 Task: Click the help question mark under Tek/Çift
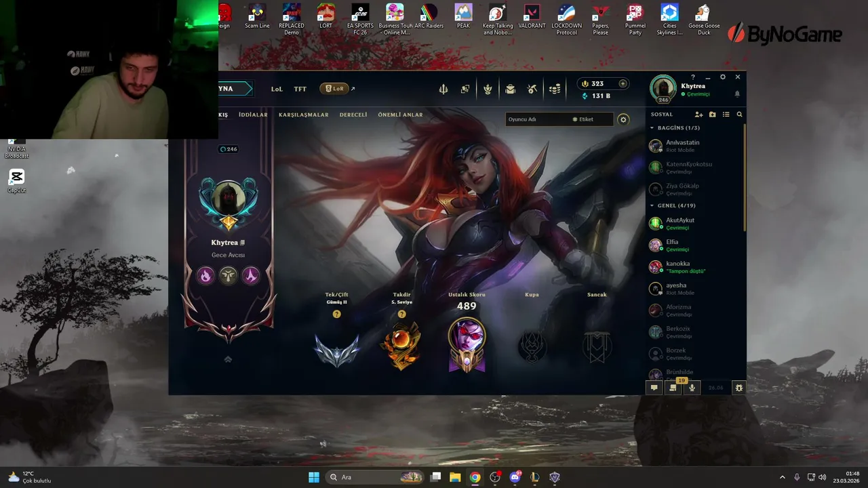(x=336, y=314)
